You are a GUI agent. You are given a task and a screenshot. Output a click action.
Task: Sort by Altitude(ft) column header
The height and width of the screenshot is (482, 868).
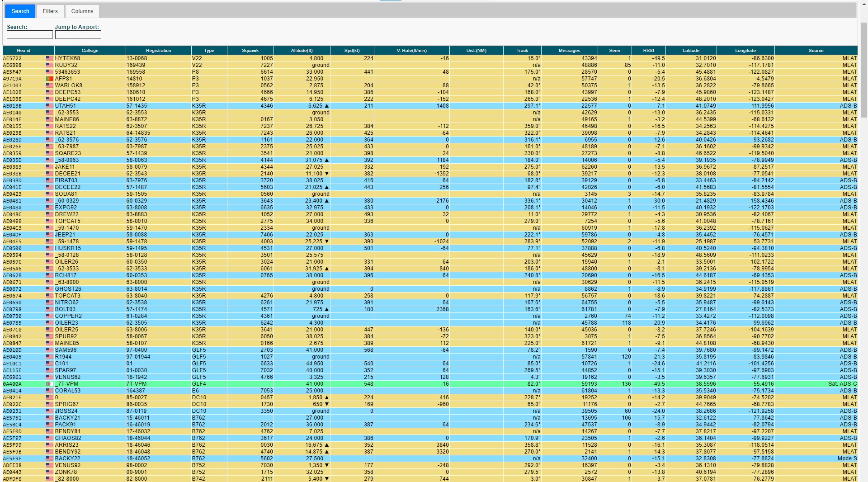302,51
